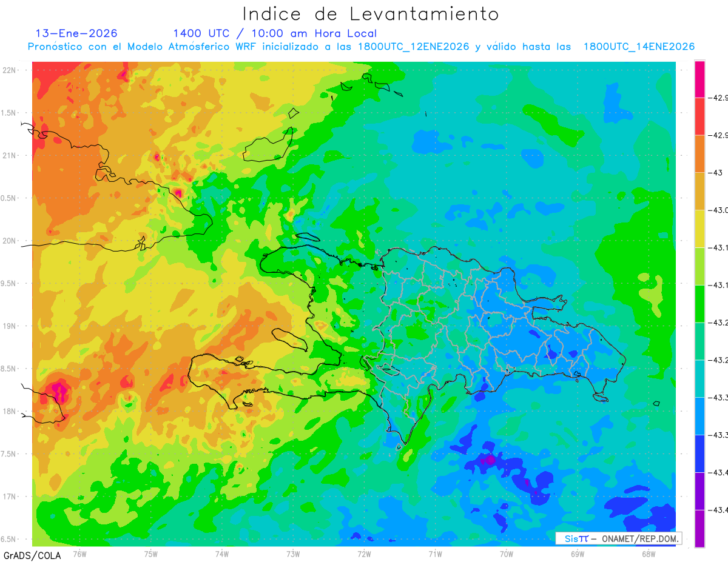Click the "-43.0" legend value
The width and height of the screenshot is (728, 562).
720,210
